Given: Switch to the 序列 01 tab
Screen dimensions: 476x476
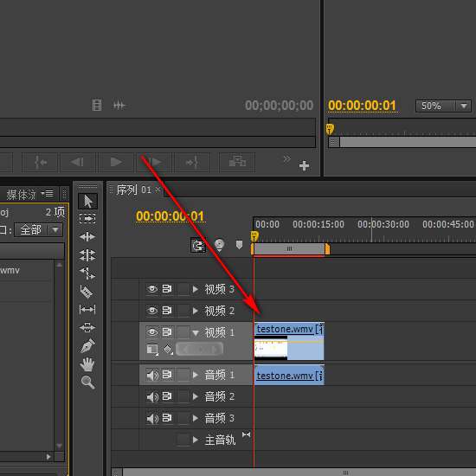Looking at the screenshot, I should [x=133, y=190].
